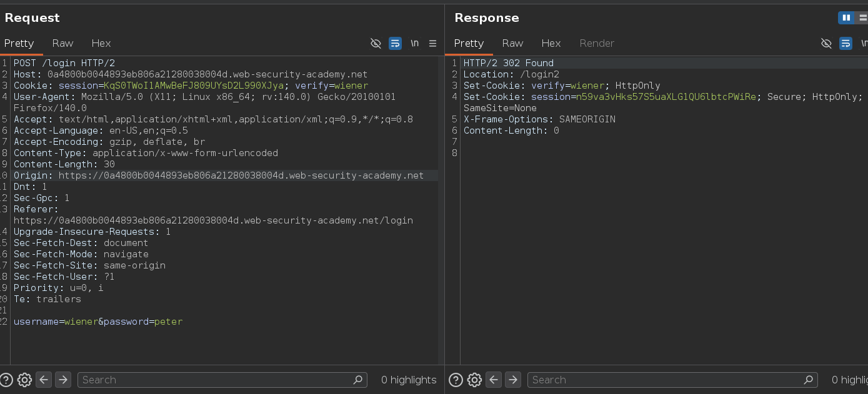The height and width of the screenshot is (394, 868).
Task: Click 'username=wiener&password=peter' request body
Action: (x=98, y=322)
